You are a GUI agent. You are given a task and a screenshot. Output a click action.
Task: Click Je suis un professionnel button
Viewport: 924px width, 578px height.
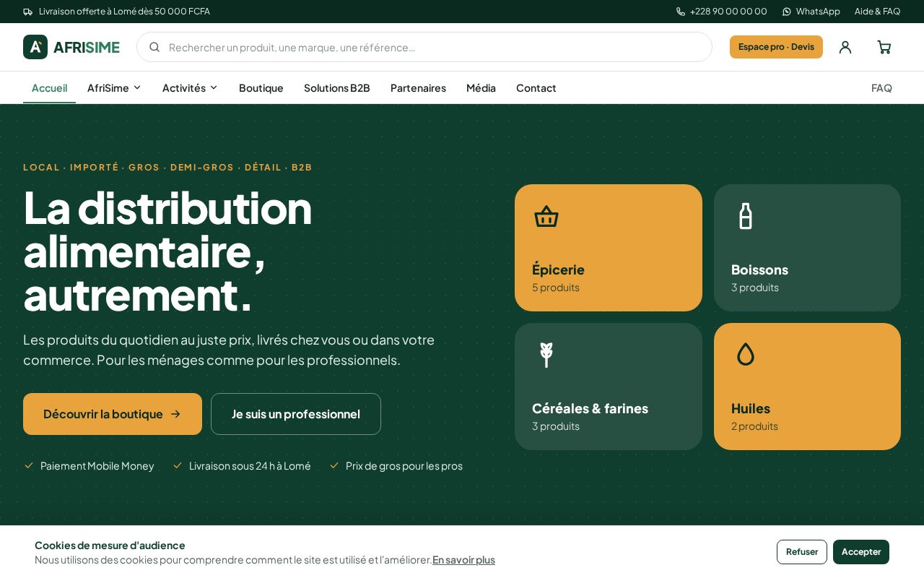[296, 414]
